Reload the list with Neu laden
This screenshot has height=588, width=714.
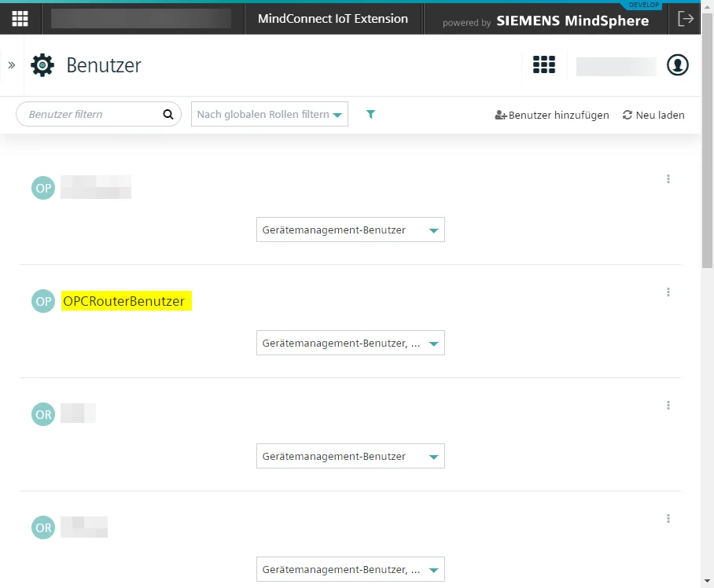(x=653, y=115)
